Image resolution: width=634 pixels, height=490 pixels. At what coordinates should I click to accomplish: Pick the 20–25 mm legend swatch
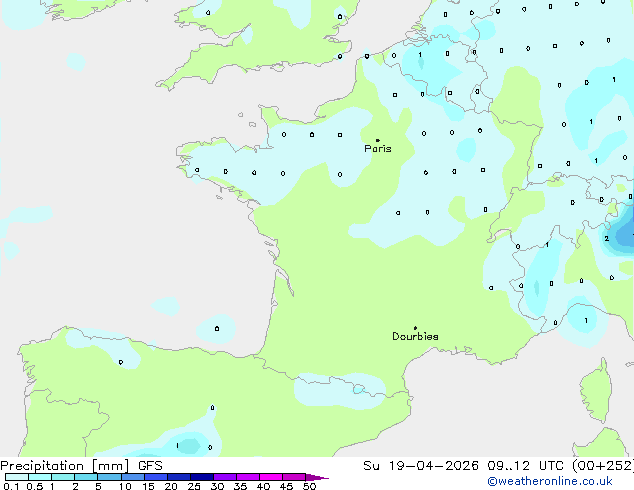[x=179, y=477]
